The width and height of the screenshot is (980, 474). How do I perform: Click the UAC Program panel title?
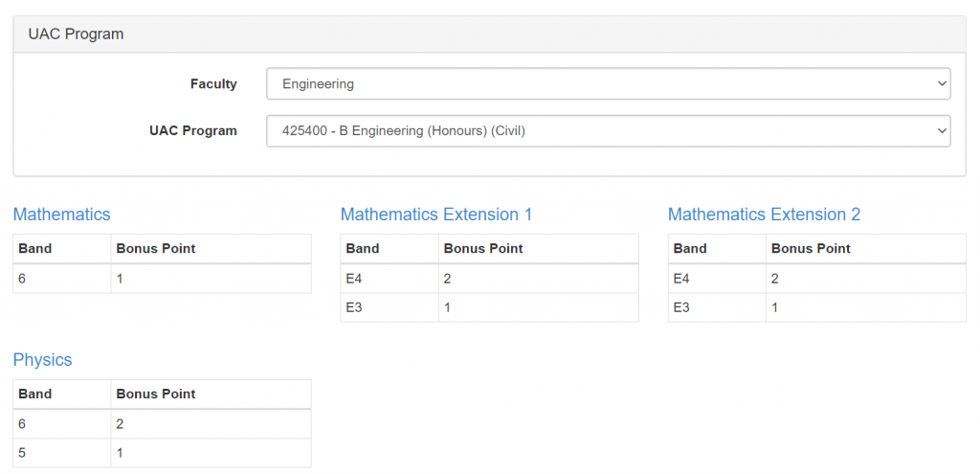pos(76,34)
